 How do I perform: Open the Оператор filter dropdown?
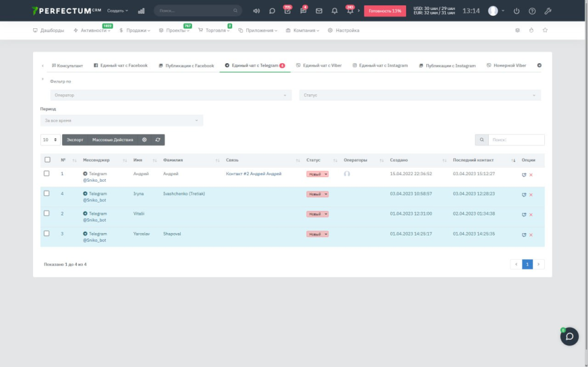click(171, 95)
